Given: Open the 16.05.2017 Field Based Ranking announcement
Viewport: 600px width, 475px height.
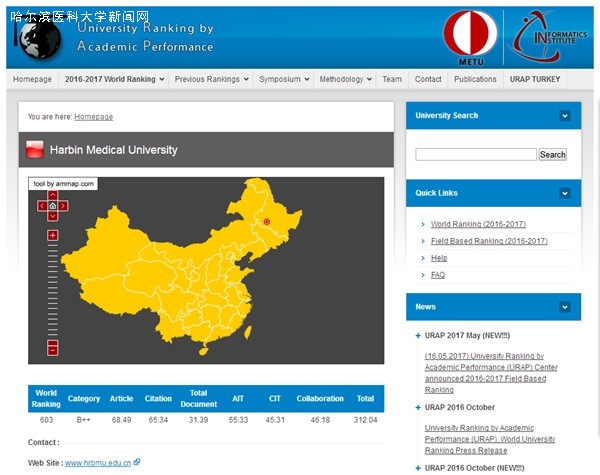Looking at the screenshot, I should point(491,373).
